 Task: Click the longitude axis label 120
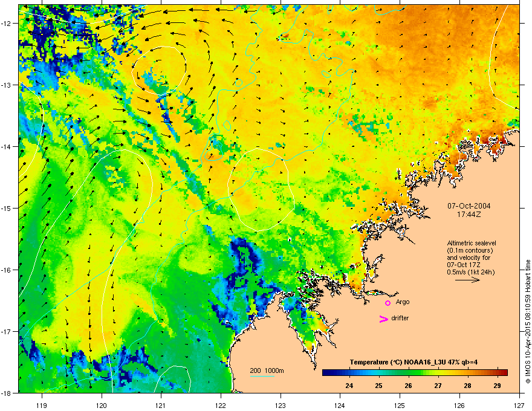(x=102, y=405)
